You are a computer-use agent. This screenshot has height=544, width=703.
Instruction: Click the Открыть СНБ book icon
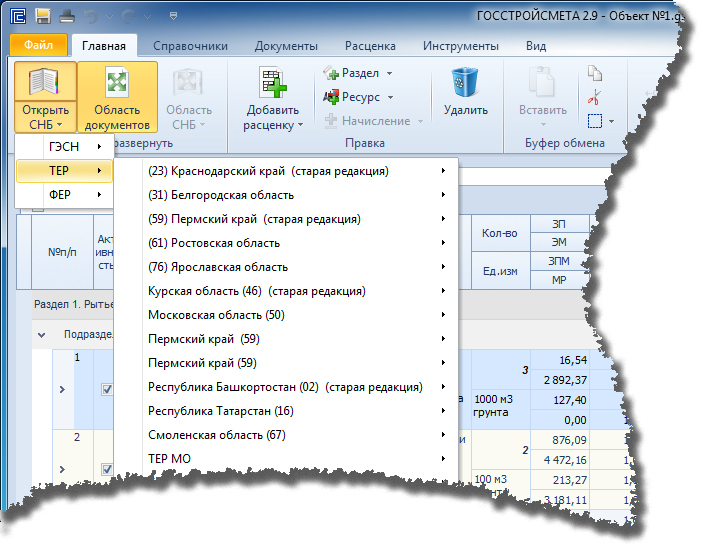click(45, 82)
